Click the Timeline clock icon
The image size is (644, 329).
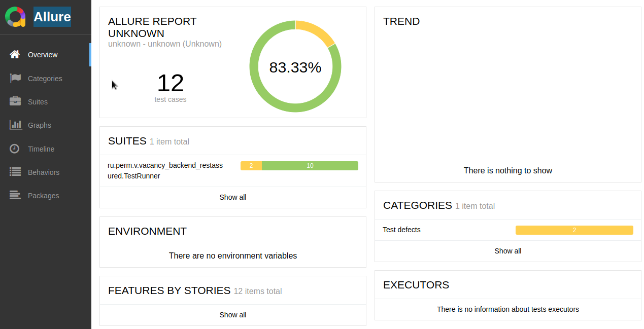(x=15, y=149)
